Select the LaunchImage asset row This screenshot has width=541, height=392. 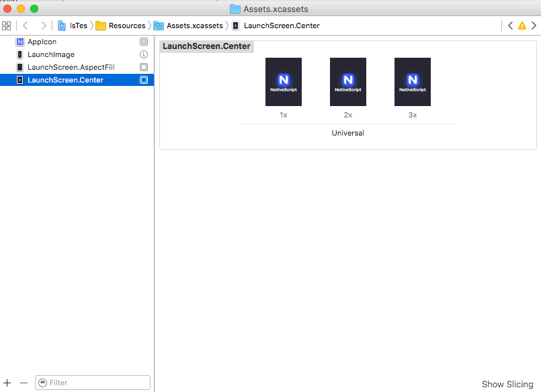(77, 54)
